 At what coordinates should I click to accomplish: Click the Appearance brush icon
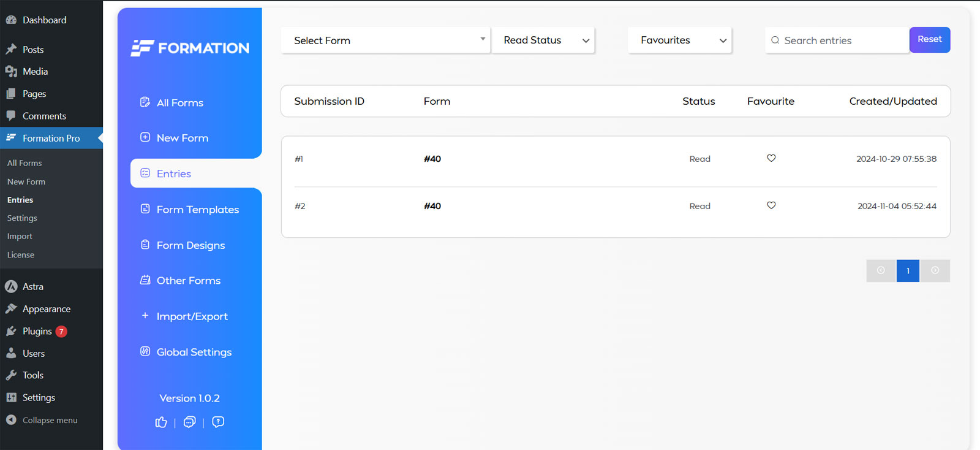pos(11,308)
